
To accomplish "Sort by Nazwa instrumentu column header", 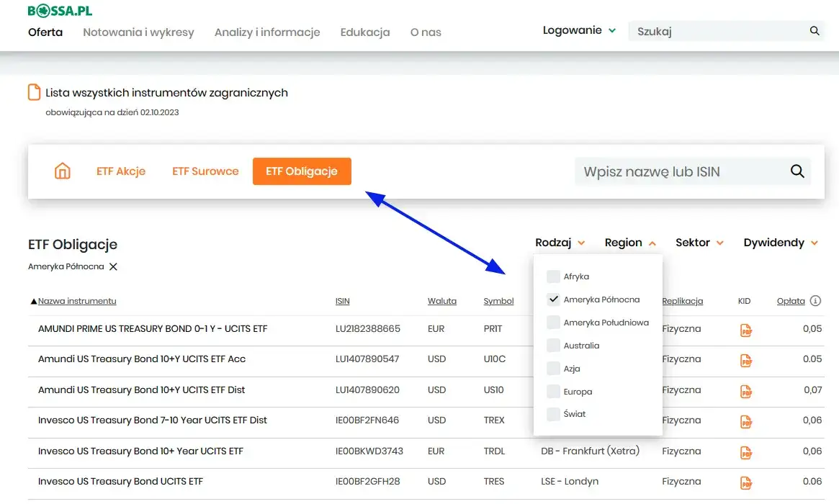I will pos(76,301).
